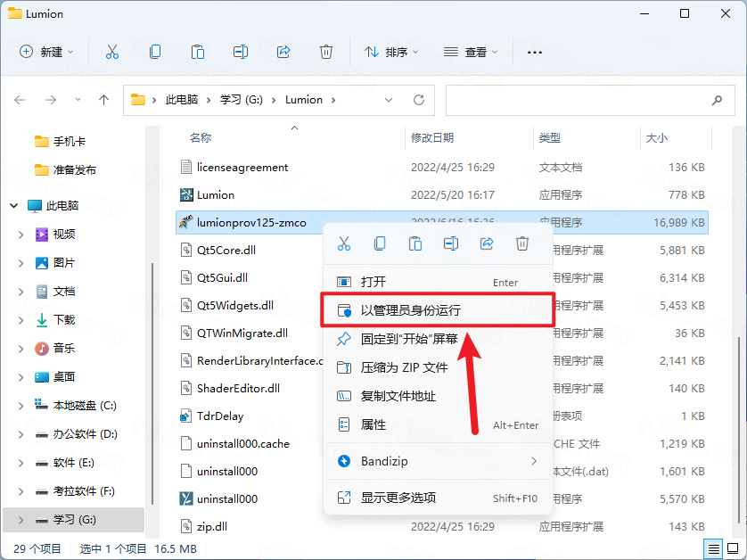
Task: Expand the 图片 tree node
Action: point(21,262)
